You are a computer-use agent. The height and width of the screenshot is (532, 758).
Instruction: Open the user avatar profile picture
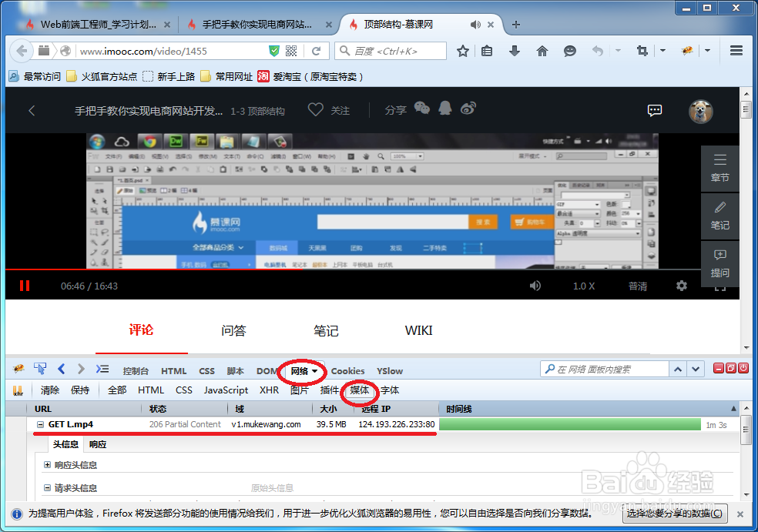coord(700,112)
